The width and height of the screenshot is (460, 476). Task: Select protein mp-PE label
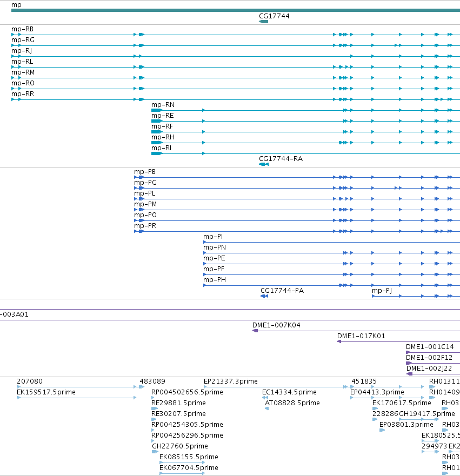215,258
